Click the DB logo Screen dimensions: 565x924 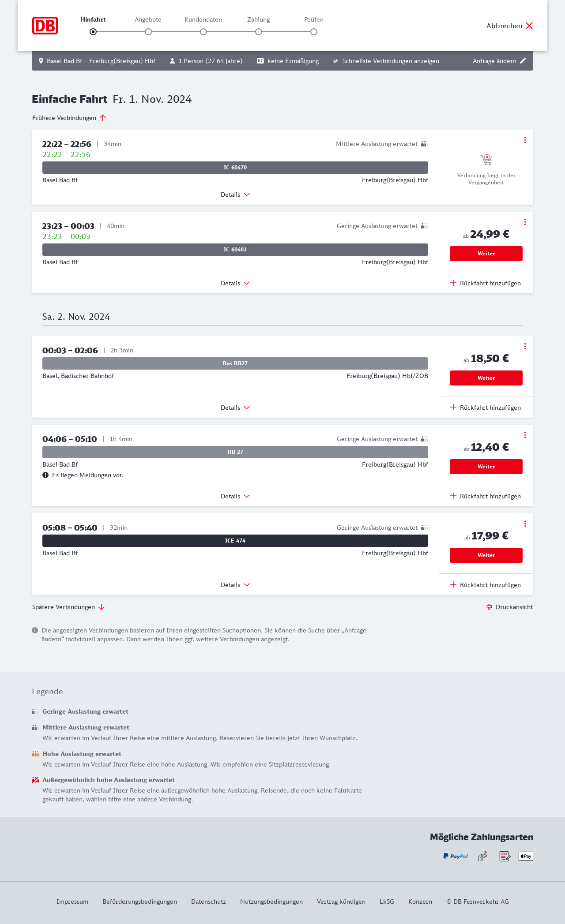(45, 26)
